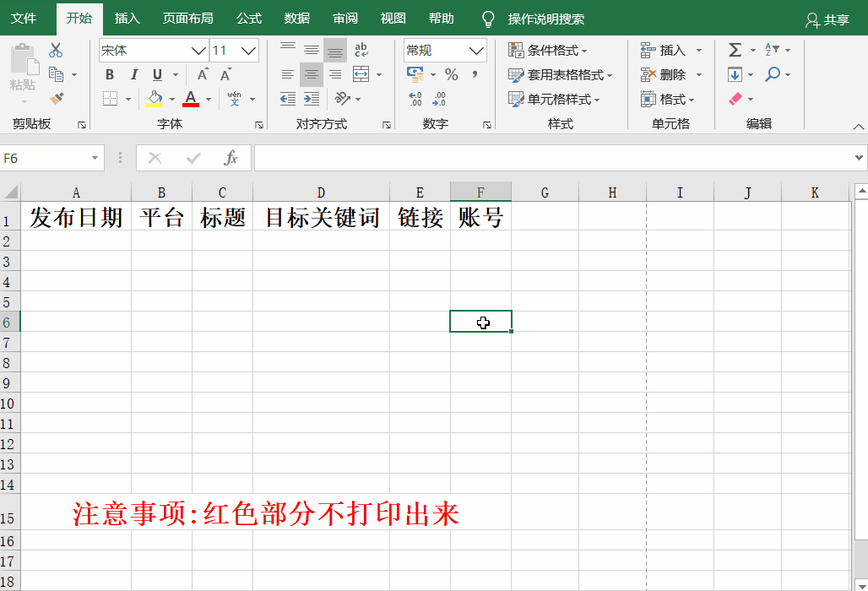
Task: Increase indent icon
Action: [x=312, y=99]
